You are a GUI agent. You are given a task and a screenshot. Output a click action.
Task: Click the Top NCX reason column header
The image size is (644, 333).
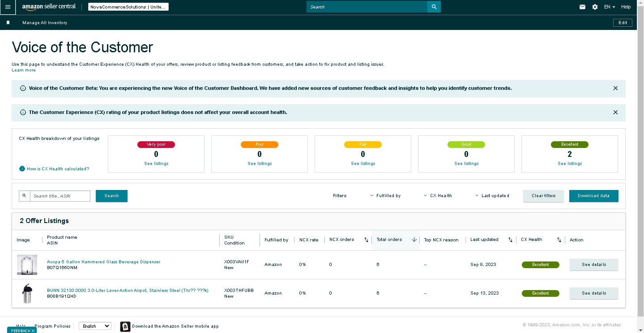(x=441, y=240)
